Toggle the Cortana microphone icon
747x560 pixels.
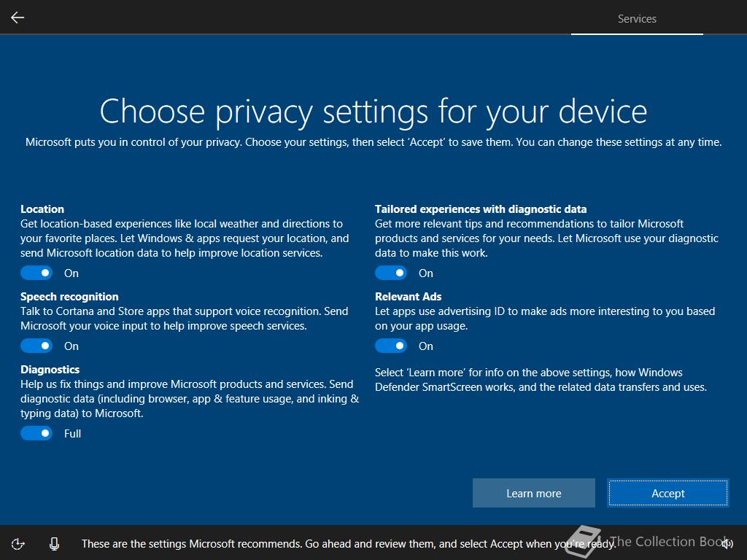point(54,543)
